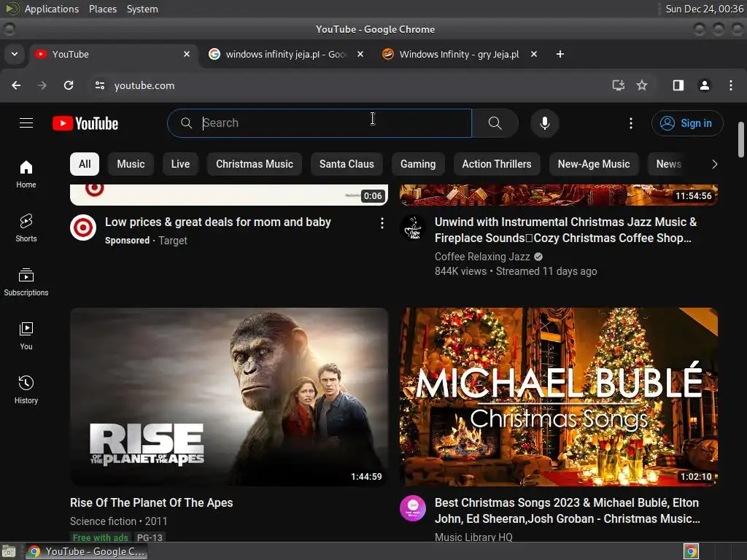
Task: Click the Sign in button
Action: [687, 123]
